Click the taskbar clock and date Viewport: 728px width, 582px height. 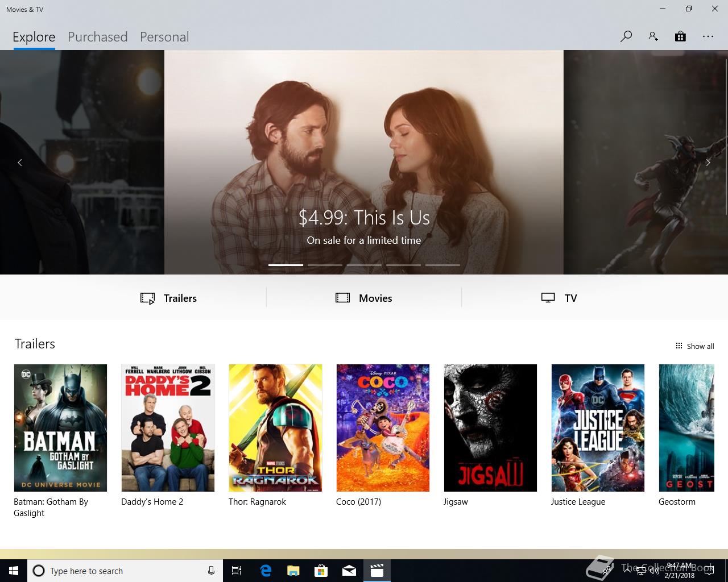click(680, 571)
